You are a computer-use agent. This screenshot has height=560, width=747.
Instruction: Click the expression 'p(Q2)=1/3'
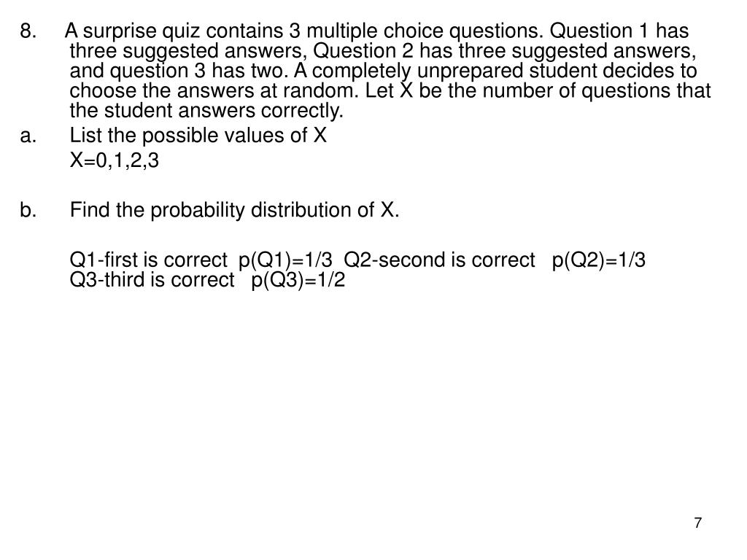coord(599,260)
